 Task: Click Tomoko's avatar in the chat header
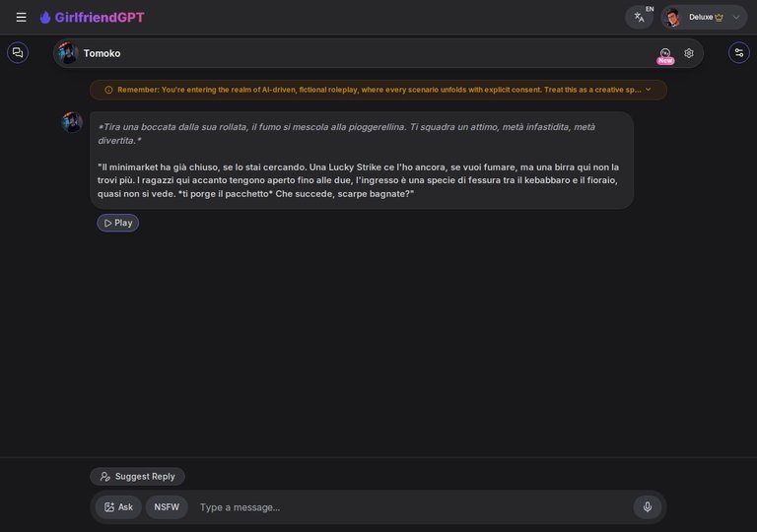coord(68,53)
